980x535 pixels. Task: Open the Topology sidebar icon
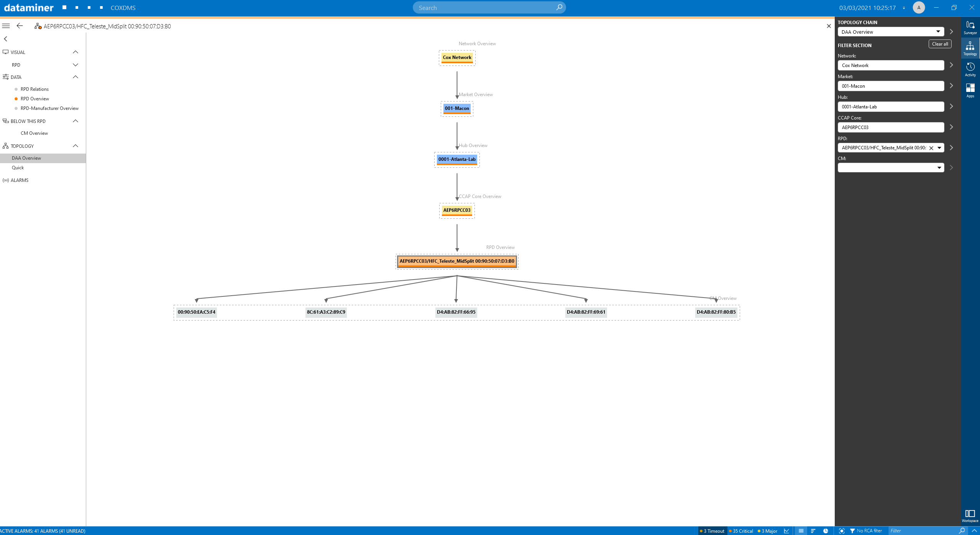click(x=970, y=49)
